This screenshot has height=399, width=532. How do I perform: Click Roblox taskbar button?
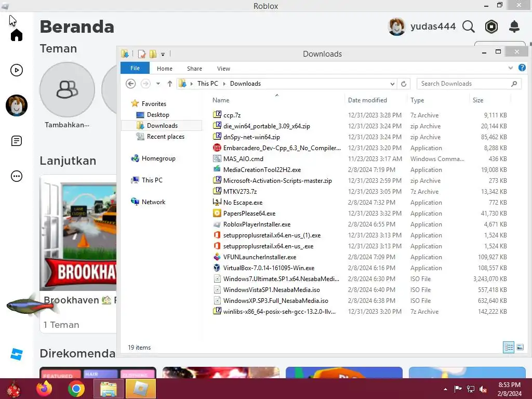tap(140, 389)
